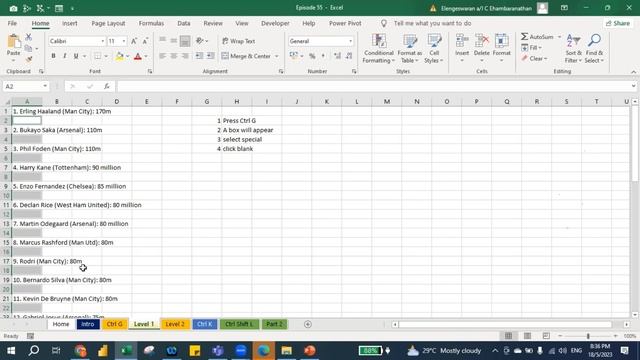Viewport: 640px width, 360px height.
Task: Toggle Italic formatting
Action: pos(64,56)
